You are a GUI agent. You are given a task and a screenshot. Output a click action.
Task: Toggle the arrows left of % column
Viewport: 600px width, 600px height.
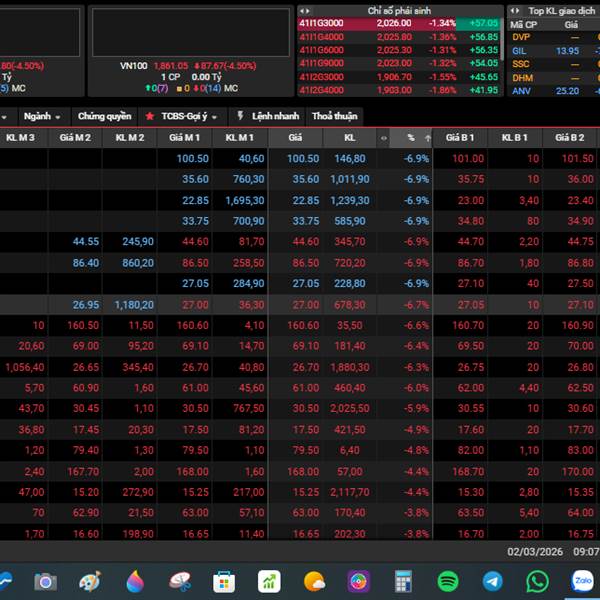(383, 137)
